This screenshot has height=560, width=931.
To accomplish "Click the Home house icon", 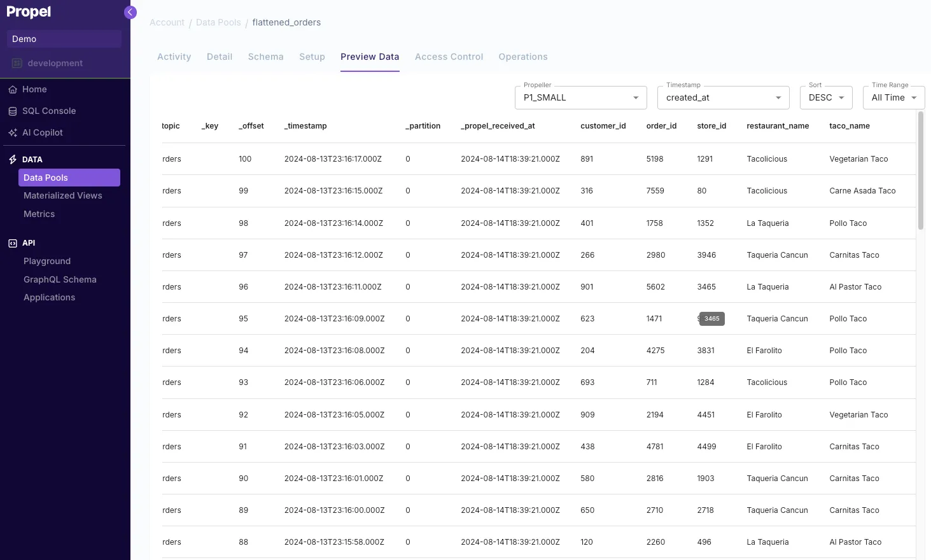I will tap(13, 90).
